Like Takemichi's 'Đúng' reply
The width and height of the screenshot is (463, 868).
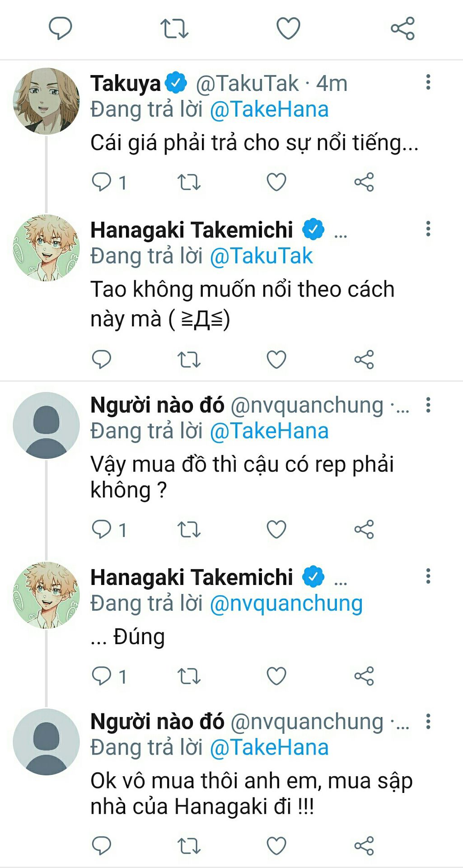click(276, 676)
